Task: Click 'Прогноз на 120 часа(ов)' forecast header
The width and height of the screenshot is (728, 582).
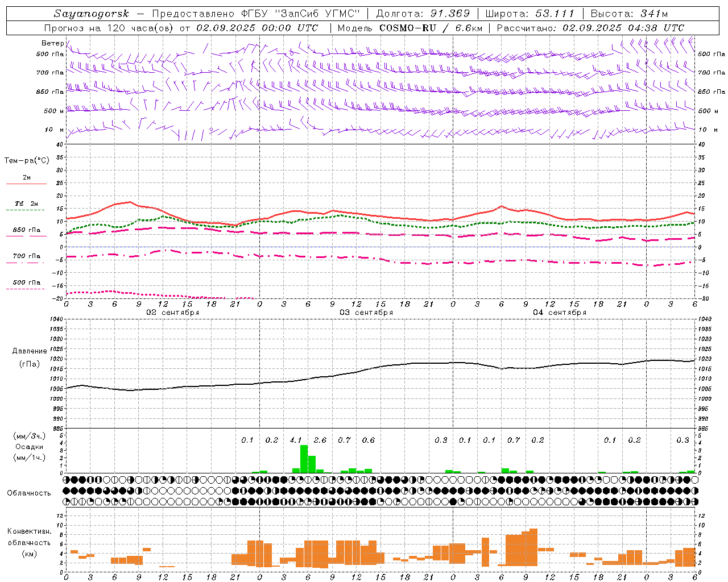Action: pos(110,28)
